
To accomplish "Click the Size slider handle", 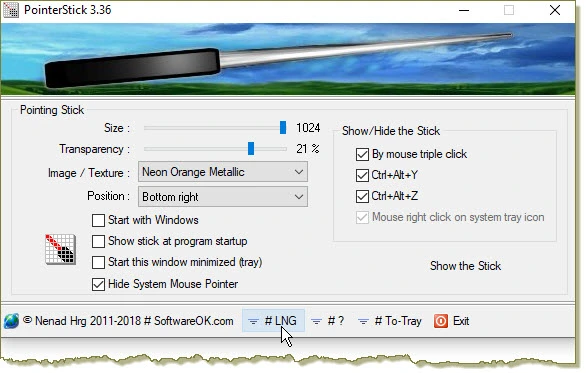I will (283, 127).
